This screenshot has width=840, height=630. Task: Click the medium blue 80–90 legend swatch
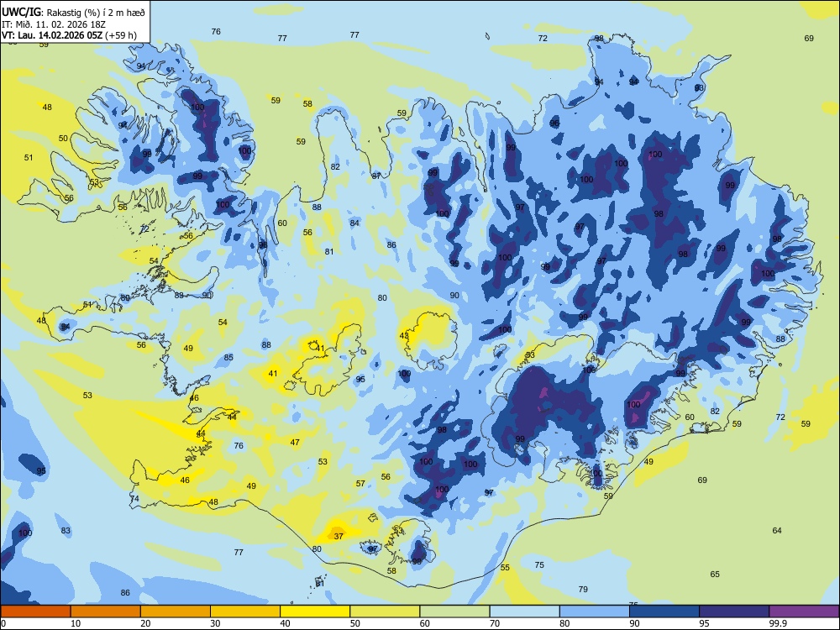pos(594,612)
